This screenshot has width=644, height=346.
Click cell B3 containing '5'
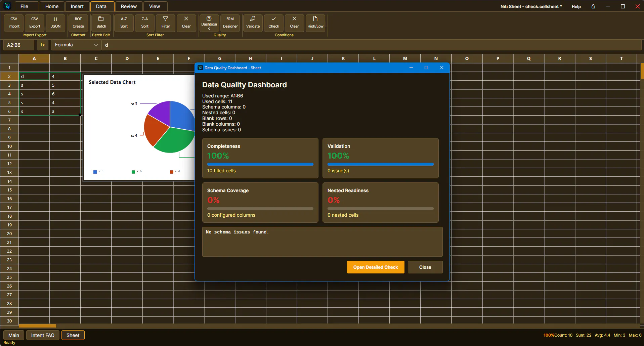pos(65,85)
